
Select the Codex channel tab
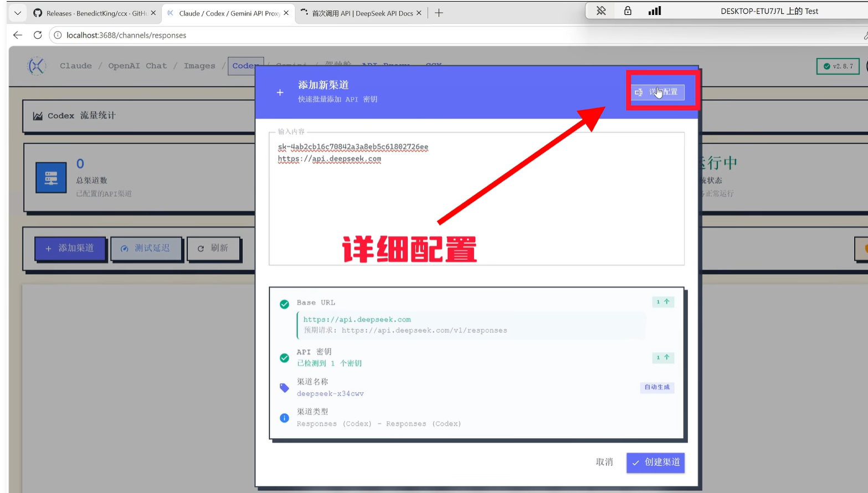click(245, 66)
